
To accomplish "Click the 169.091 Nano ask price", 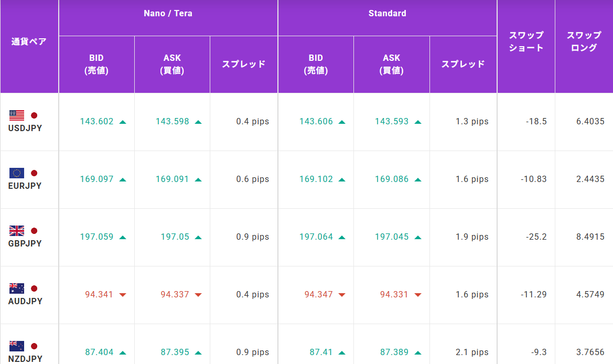I will pos(172,179).
